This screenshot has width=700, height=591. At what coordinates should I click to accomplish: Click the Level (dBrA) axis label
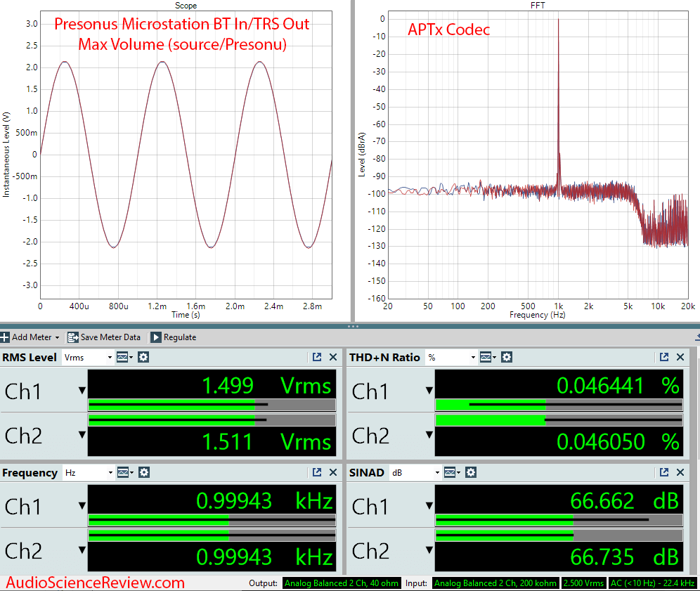click(362, 155)
